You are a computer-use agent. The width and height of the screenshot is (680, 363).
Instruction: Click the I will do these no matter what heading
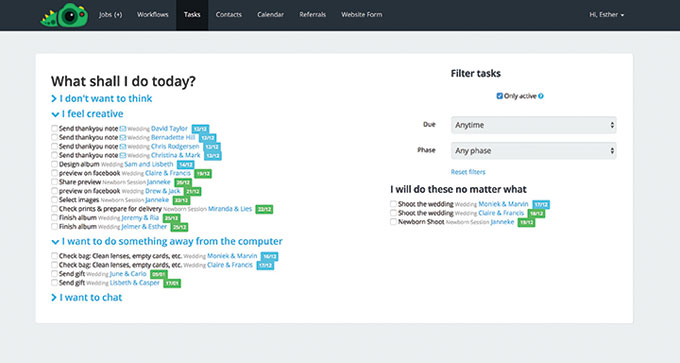[x=458, y=190]
